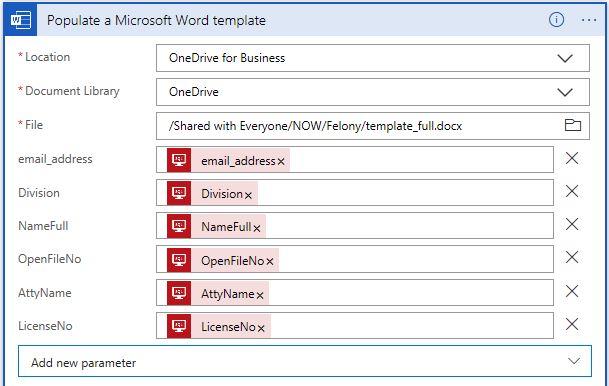Click inside the Division input field
The width and height of the screenshot is (609, 386).
click(x=355, y=193)
